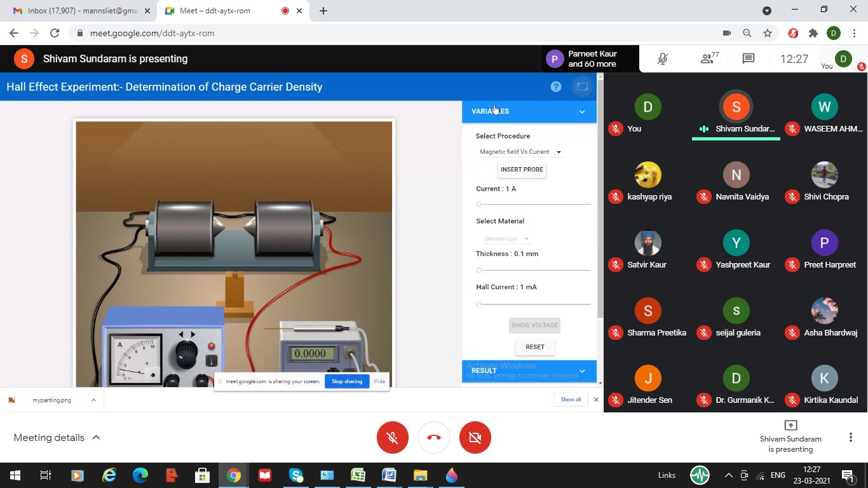Click the fullscreen icon beside the help icon
Image resolution: width=868 pixels, height=488 pixels.
coord(582,86)
